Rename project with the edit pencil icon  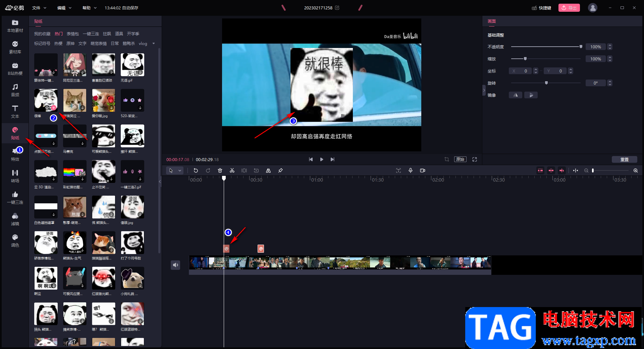click(337, 8)
